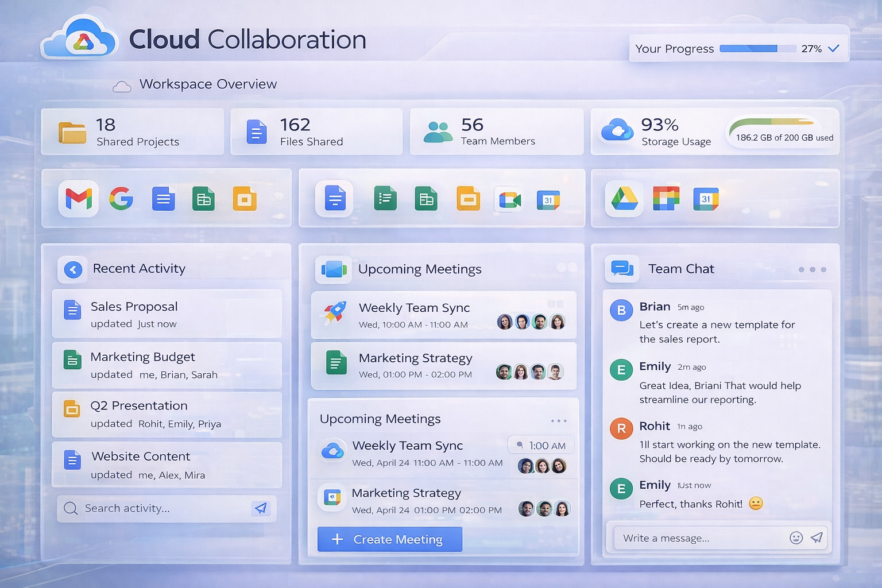Open Marketing Strategy April 24 meeting
This screenshot has height=588, width=882.
[443, 501]
